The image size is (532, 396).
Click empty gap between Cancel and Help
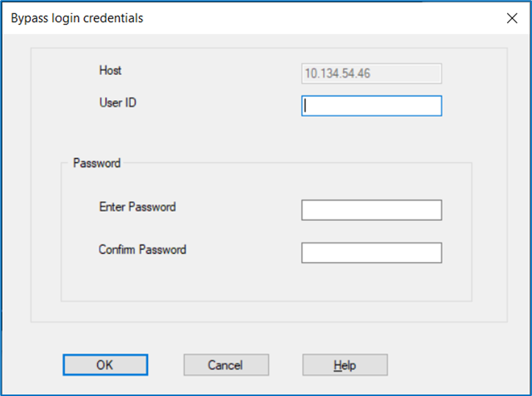285,365
